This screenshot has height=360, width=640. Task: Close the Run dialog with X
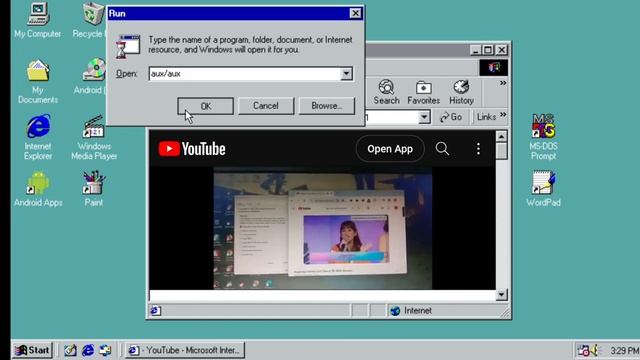click(x=356, y=13)
